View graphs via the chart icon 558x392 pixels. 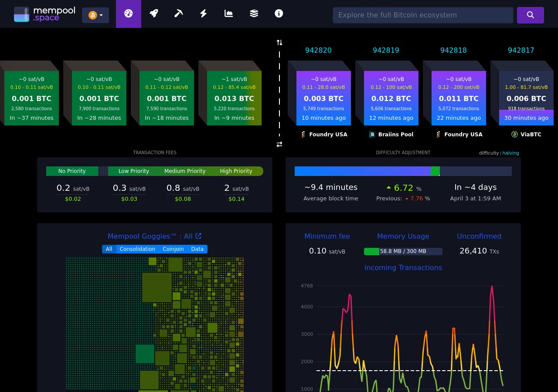228,14
